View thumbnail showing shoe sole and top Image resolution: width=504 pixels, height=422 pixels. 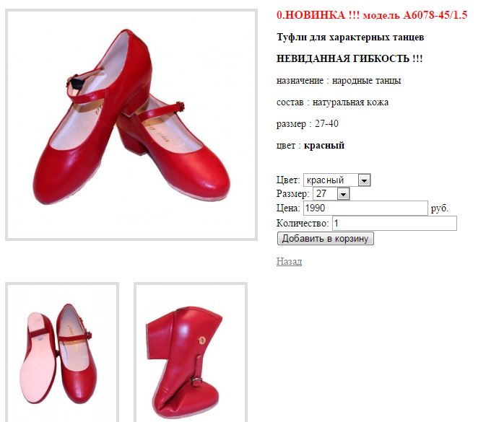62,352
